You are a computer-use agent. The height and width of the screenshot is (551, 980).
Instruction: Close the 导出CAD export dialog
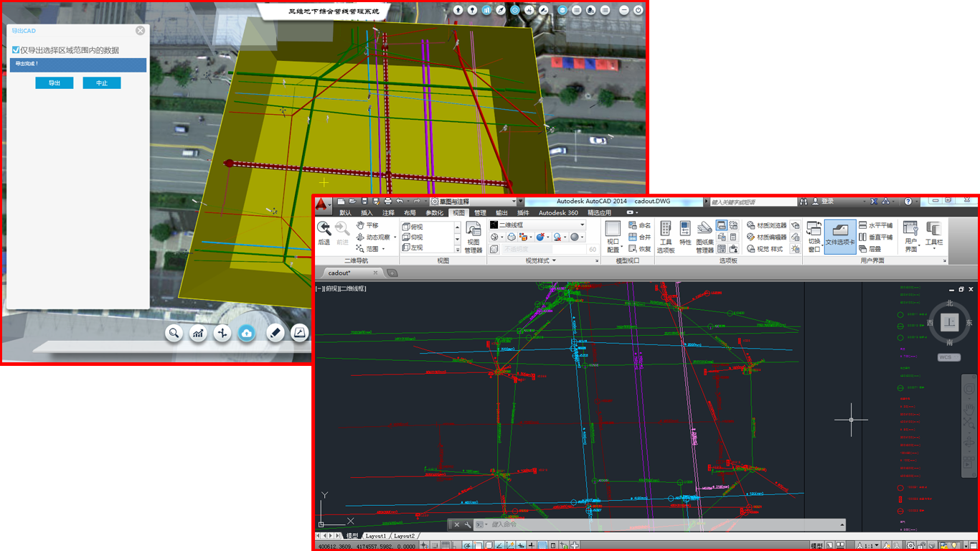tap(141, 31)
